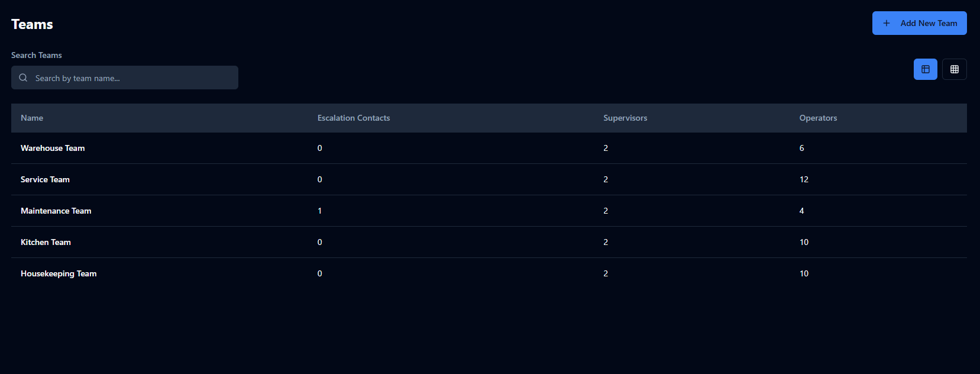980x374 pixels.
Task: Click the Add New Team button
Action: pos(919,23)
